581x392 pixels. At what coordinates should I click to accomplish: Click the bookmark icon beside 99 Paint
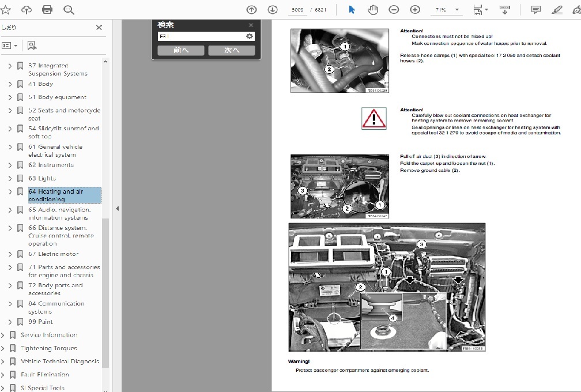tap(20, 322)
